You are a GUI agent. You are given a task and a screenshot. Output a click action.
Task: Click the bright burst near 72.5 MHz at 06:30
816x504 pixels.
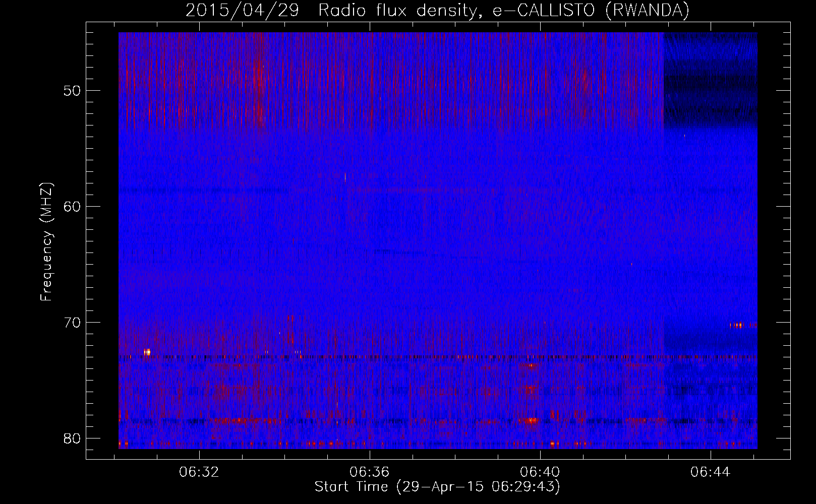tap(147, 352)
